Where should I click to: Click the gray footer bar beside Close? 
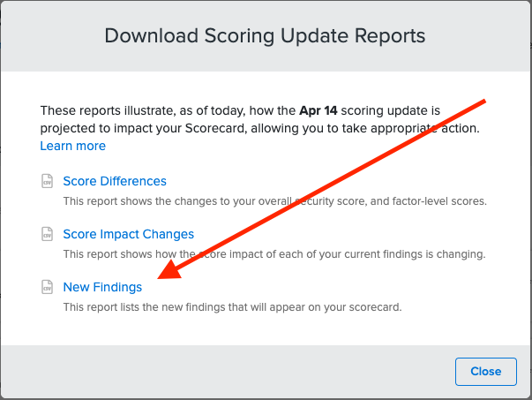228,372
